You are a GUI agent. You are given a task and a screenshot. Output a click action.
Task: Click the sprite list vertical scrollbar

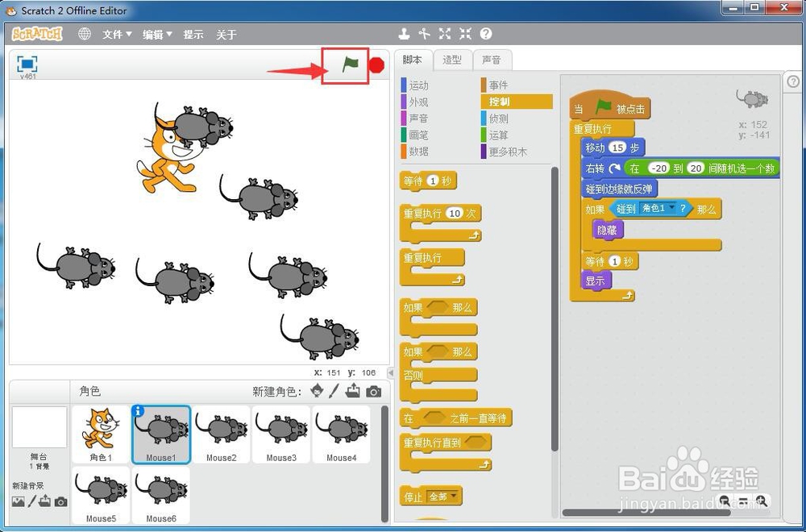[x=384, y=464]
